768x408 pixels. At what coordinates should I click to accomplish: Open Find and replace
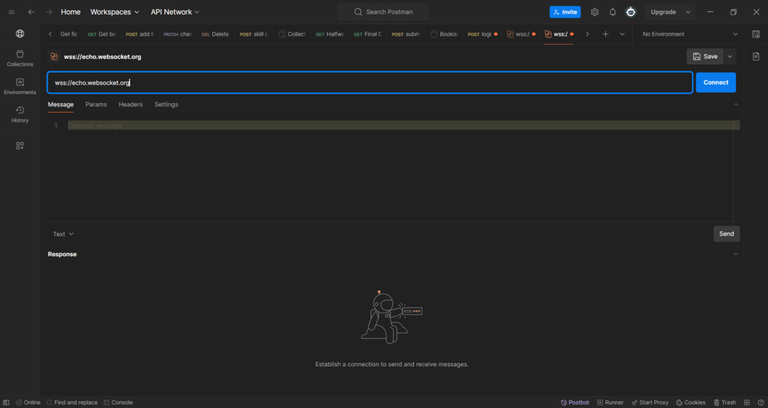pyautogui.click(x=72, y=403)
